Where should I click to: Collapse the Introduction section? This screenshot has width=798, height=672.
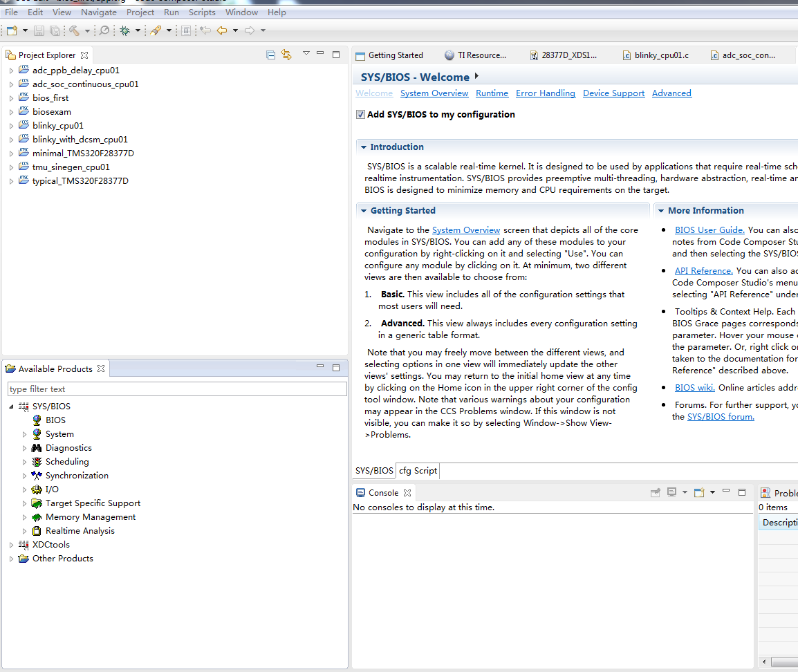point(363,147)
